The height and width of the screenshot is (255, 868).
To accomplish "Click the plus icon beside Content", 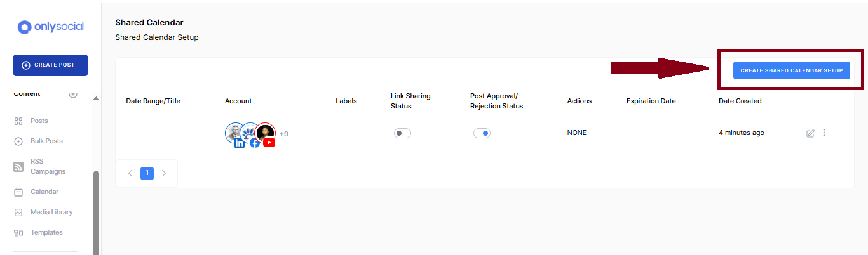I will coord(73,94).
